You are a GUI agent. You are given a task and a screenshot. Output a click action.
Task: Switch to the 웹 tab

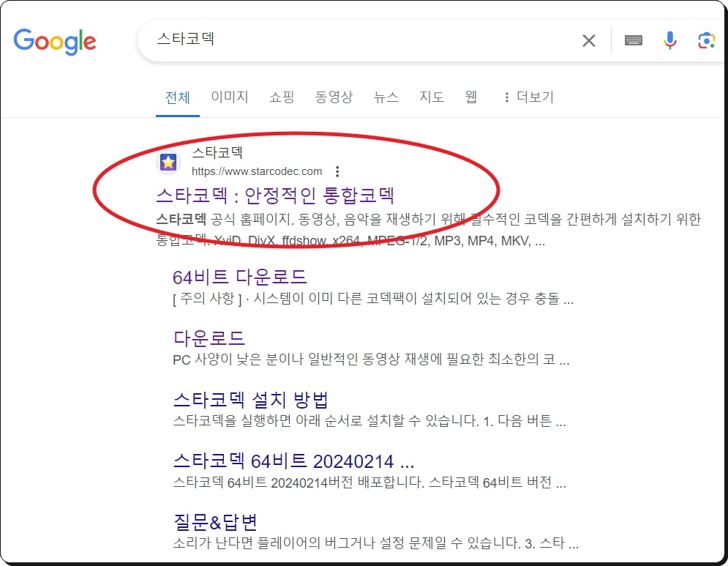[x=470, y=97]
